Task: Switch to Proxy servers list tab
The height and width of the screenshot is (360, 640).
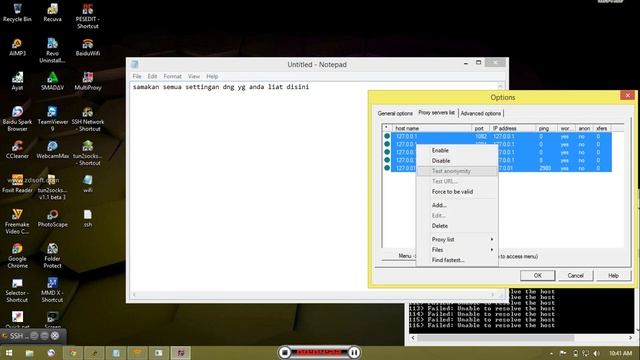Action: [x=436, y=112]
